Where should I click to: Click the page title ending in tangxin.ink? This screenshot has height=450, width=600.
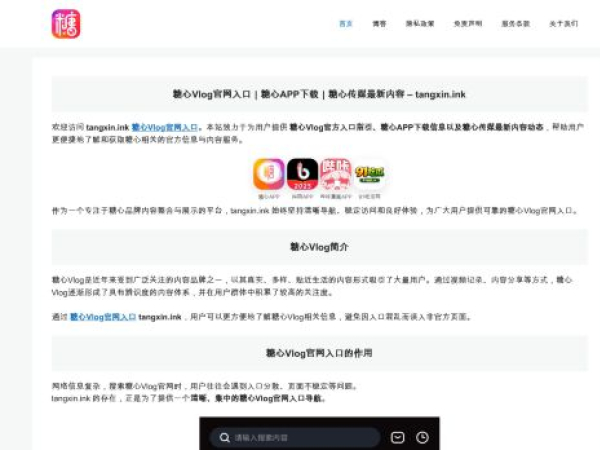319,94
